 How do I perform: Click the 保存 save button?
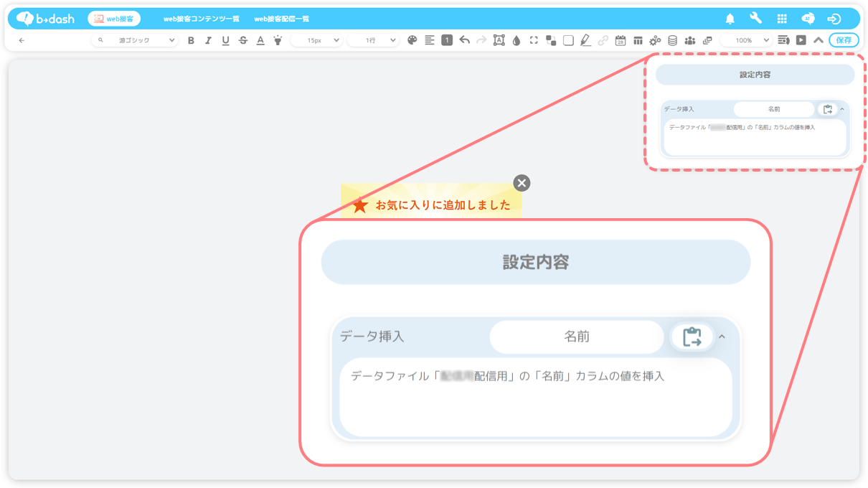(x=844, y=40)
